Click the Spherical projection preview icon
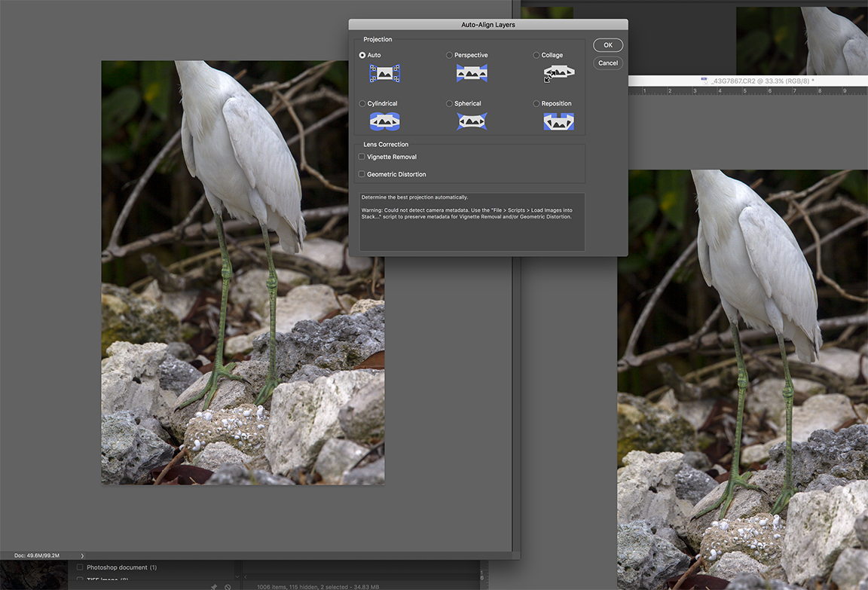Viewport: 868px width, 590px height. click(x=472, y=121)
